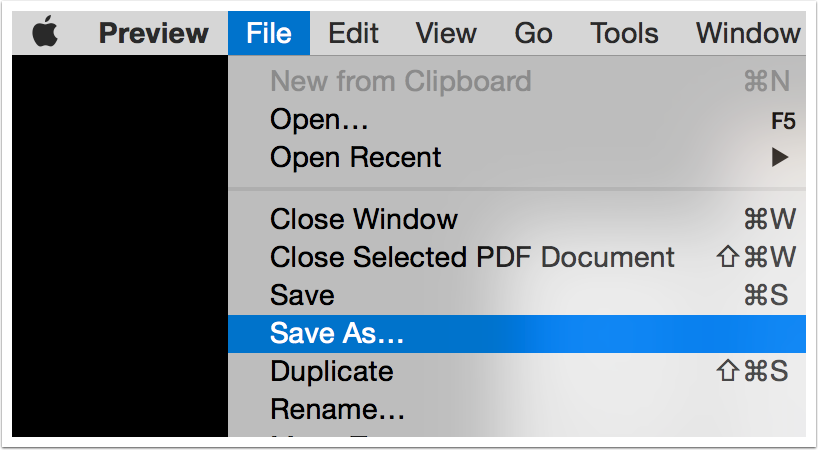Close the open File menu
818x450 pixels.
click(x=268, y=34)
